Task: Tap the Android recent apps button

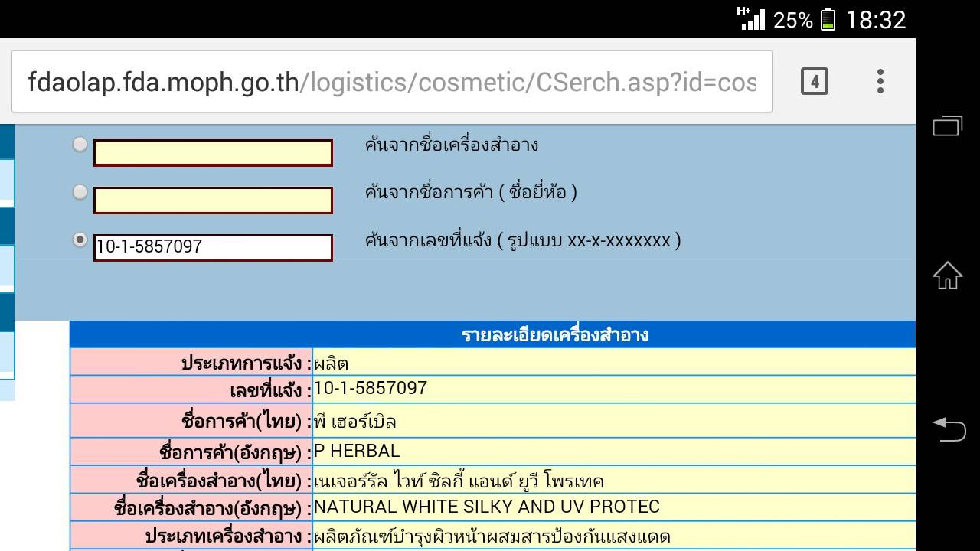Action: tap(948, 126)
